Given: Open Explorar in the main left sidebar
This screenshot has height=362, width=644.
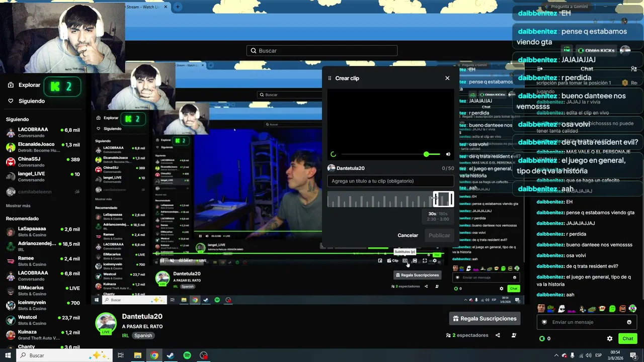Looking at the screenshot, I should click(x=24, y=85).
